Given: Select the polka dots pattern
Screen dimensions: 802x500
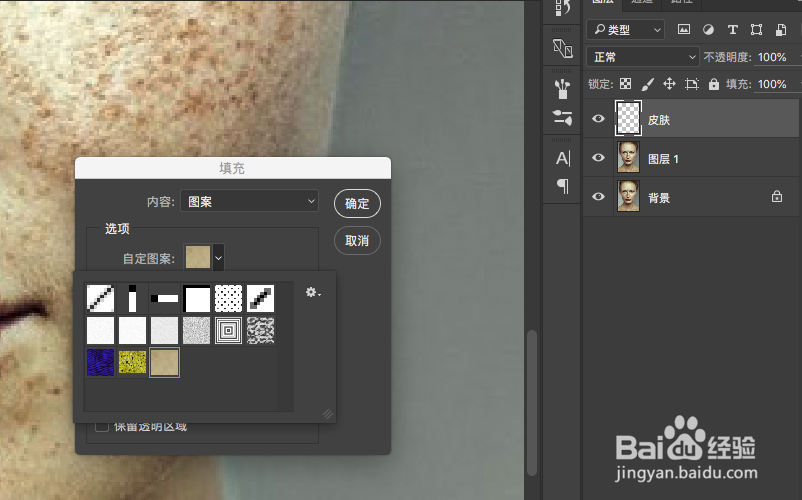Looking at the screenshot, I should click(228, 298).
